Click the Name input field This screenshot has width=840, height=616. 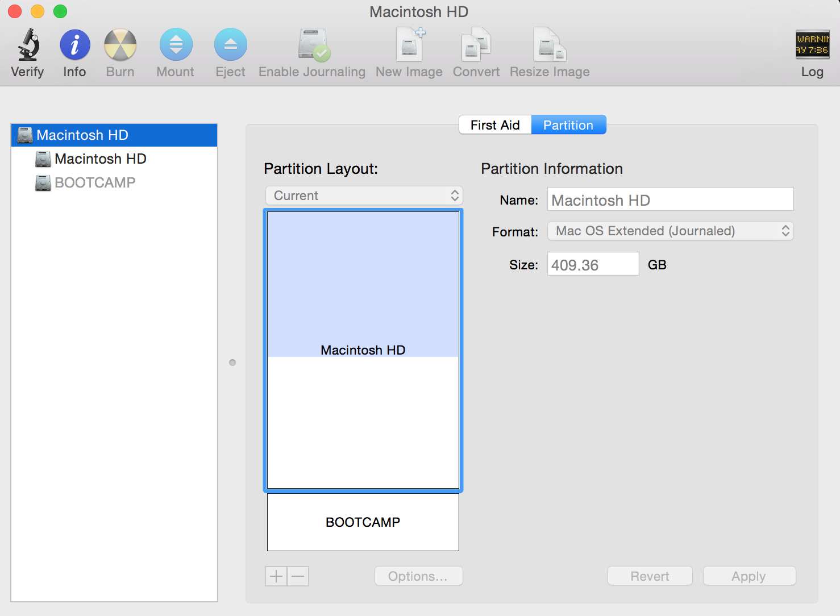coord(671,199)
